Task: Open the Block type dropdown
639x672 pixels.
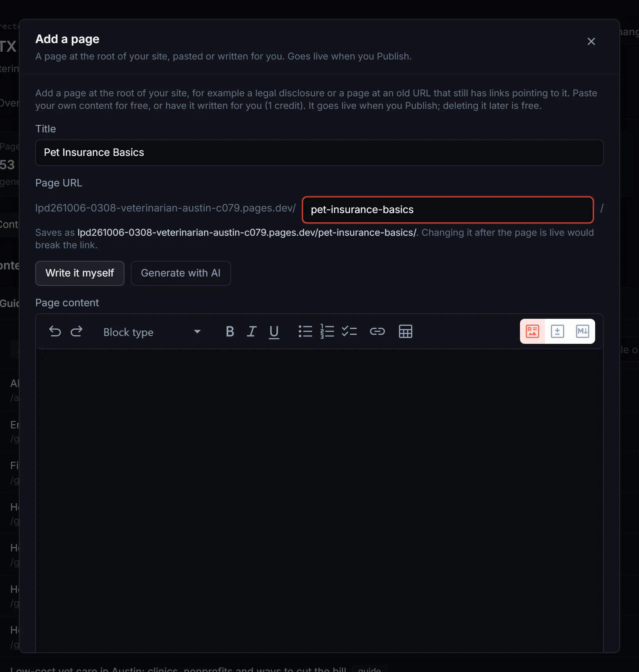Action: (152, 332)
